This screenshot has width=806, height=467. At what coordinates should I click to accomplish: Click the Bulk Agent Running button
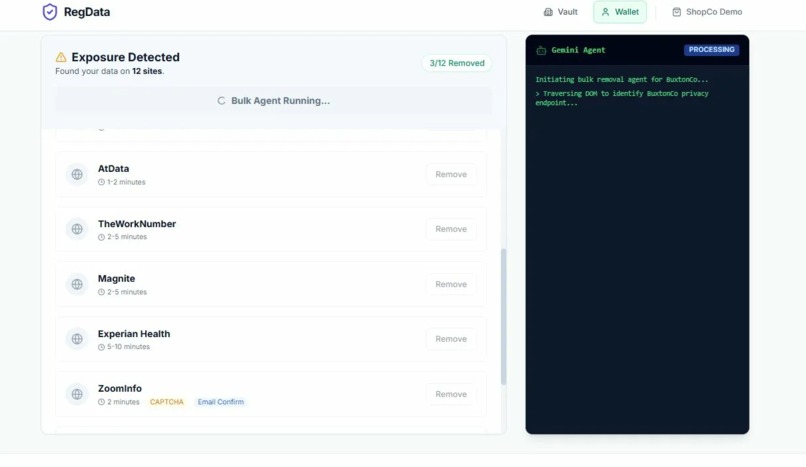pos(273,101)
